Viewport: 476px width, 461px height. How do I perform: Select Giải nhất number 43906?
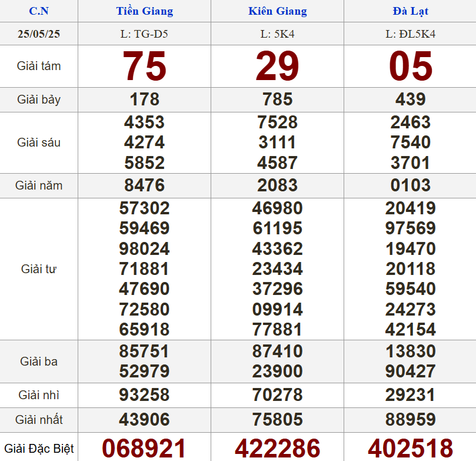(x=144, y=420)
